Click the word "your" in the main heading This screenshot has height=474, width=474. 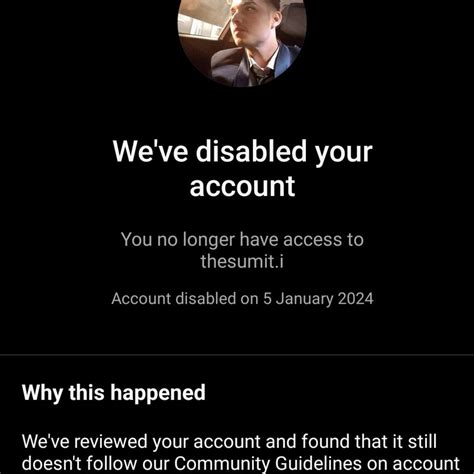pos(344,154)
